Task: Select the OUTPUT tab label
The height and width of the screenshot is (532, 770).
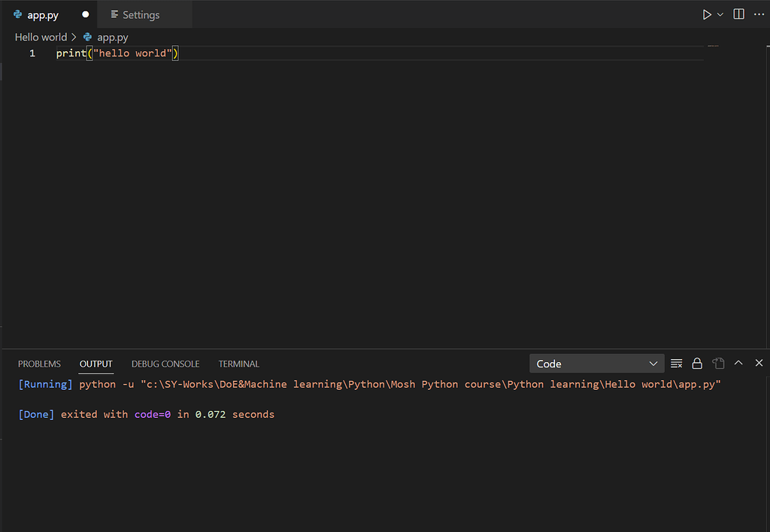Action: tap(95, 364)
